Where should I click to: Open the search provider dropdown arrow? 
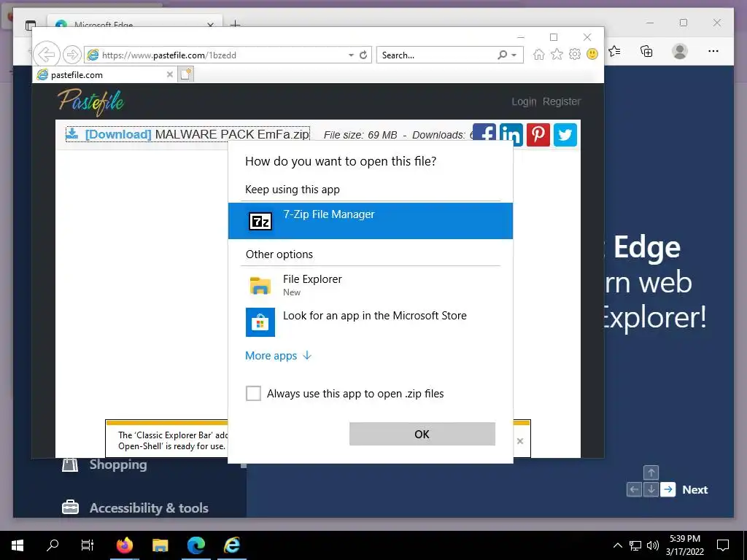(x=514, y=55)
